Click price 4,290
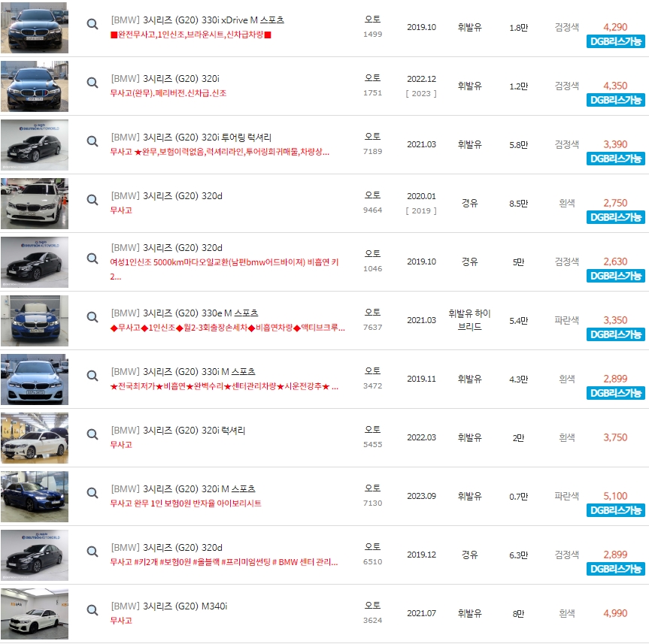The height and width of the screenshot is (644, 649). pos(615,27)
